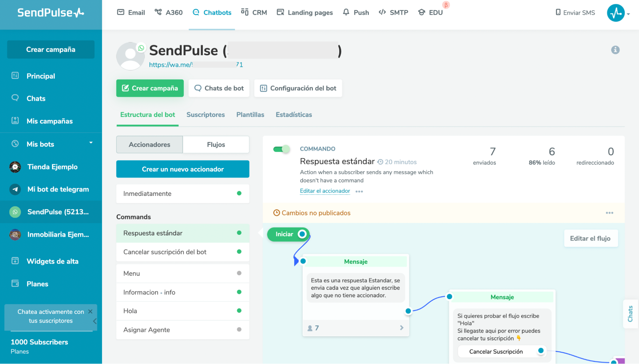This screenshot has height=364, width=639.
Task: Open Mi bot de telegram icon
Action: [15, 189]
